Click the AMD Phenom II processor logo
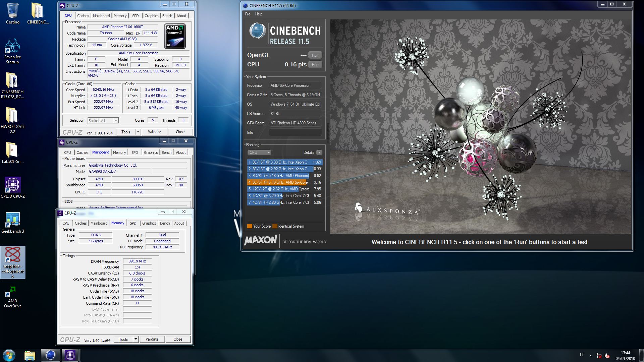Viewport: 644px width, 362px height. [175, 36]
